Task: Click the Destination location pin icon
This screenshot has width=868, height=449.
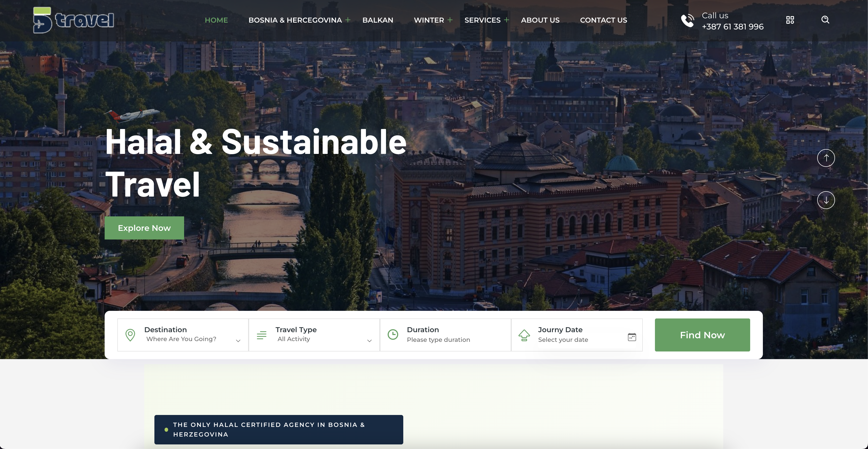Action: tap(130, 335)
